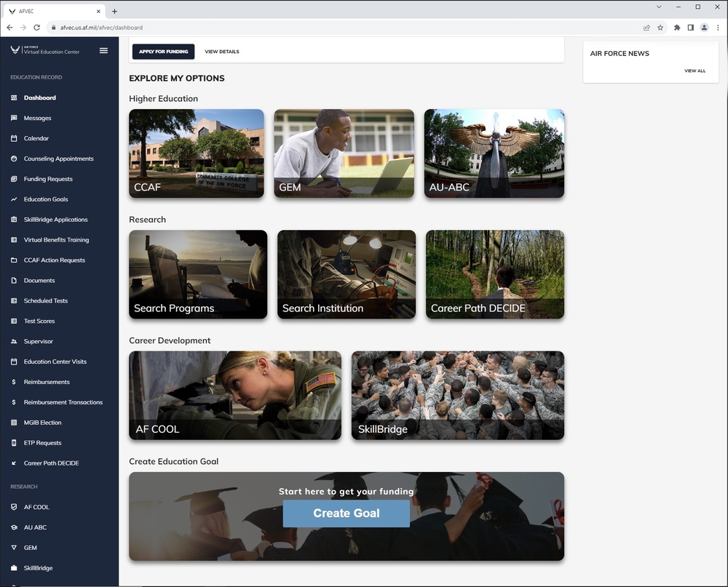Click the Virtual Benefits Training icon

coord(14,240)
